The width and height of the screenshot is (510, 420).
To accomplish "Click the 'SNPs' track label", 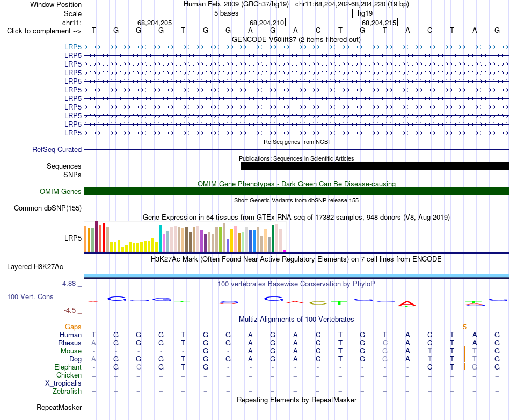I will point(72,175).
